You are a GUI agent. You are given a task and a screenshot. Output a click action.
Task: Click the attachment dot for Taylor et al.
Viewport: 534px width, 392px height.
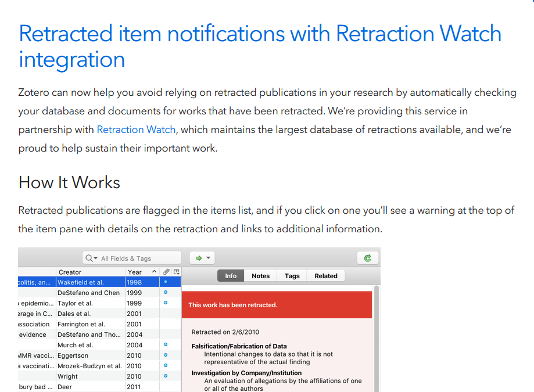pyautogui.click(x=166, y=303)
